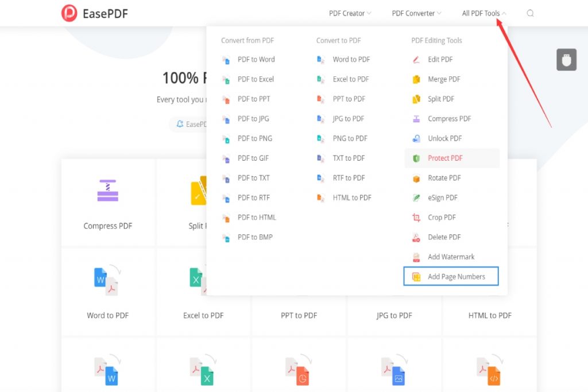Screen dimensions: 588x392
Task: Click the Merge PDF icon
Action: tap(416, 79)
